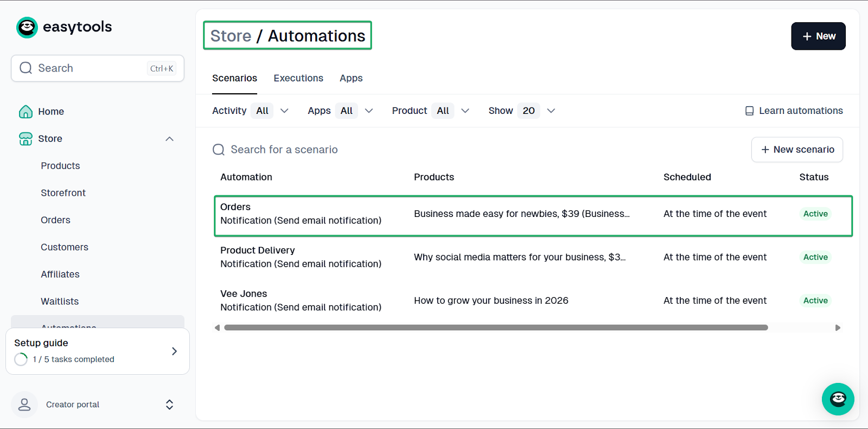Screen dimensions: 868x429
Task: Click the Store breadcrumb link in header
Action: (x=231, y=36)
